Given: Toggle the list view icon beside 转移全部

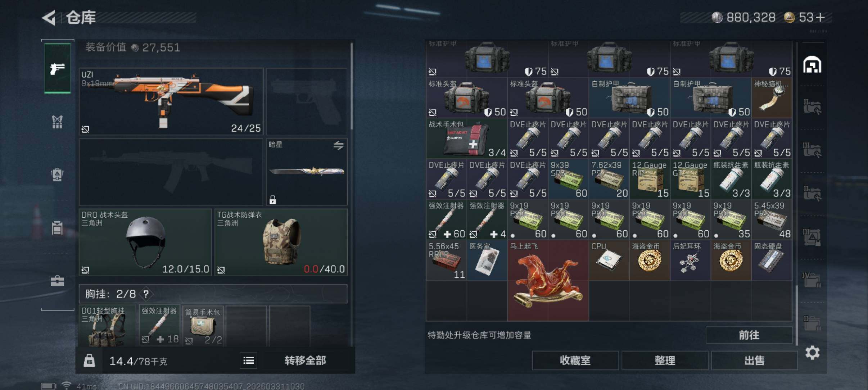Looking at the screenshot, I should coord(248,360).
